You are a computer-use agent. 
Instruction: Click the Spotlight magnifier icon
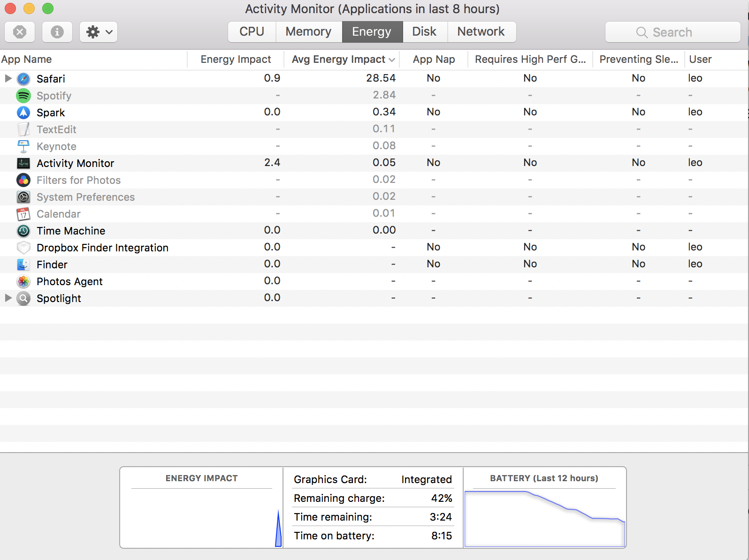tap(23, 298)
